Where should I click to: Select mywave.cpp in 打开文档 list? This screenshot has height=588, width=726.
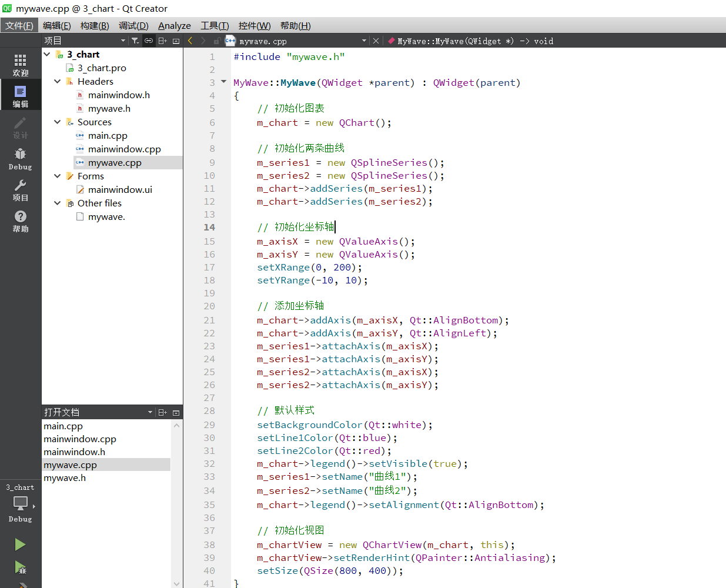pos(106,465)
